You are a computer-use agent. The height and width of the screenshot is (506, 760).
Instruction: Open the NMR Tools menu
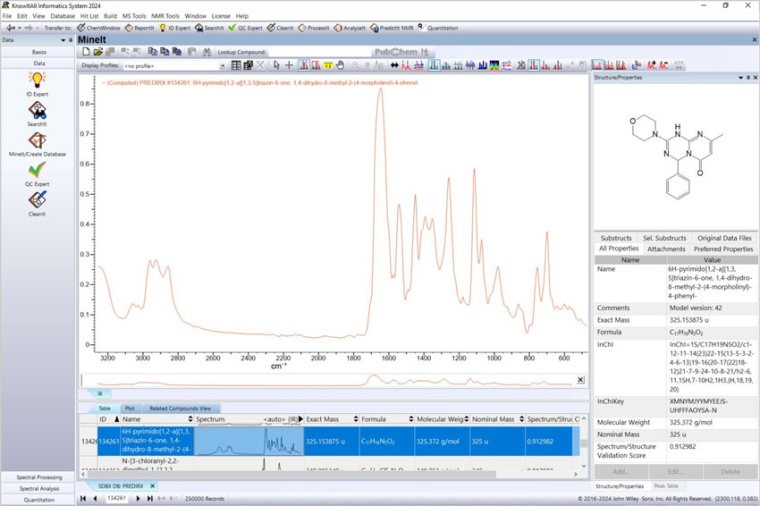point(165,16)
